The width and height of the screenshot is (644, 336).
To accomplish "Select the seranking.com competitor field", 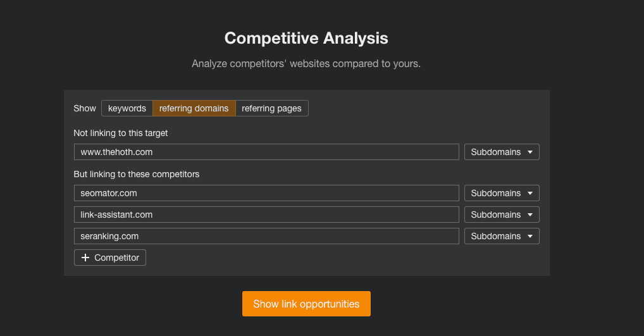I will coord(266,236).
